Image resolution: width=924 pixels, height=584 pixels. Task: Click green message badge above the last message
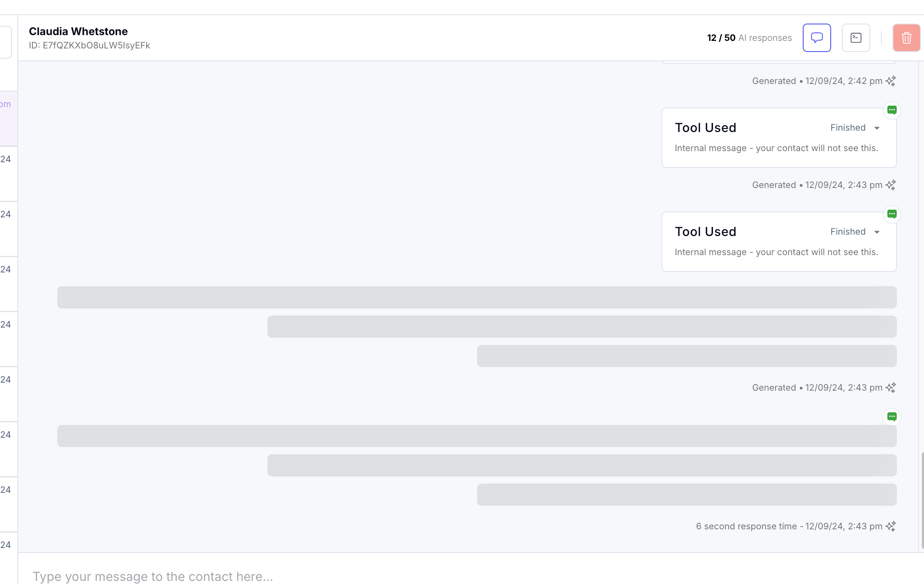(892, 416)
